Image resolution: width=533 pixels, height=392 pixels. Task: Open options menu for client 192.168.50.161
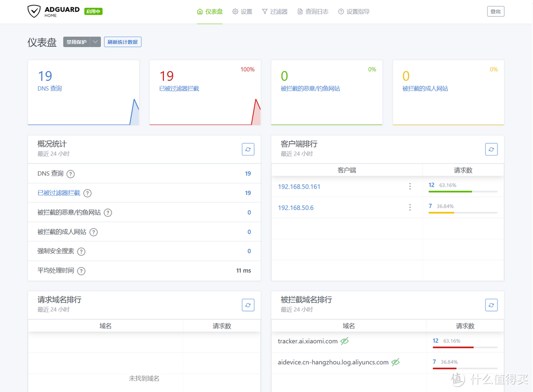[410, 186]
